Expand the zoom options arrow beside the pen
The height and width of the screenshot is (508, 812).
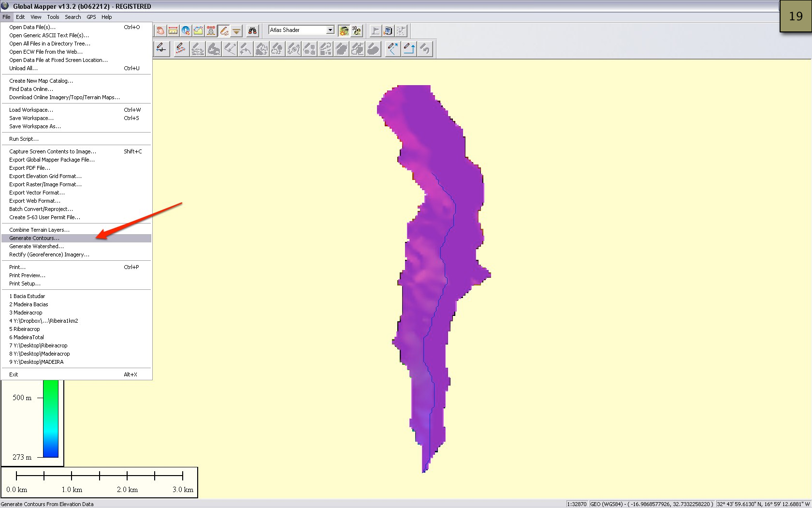(x=236, y=30)
